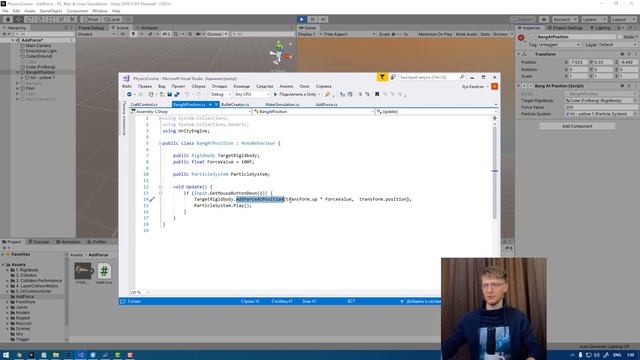Open the Unity cloud services icon
The image size is (640, 360).
click(544, 19)
